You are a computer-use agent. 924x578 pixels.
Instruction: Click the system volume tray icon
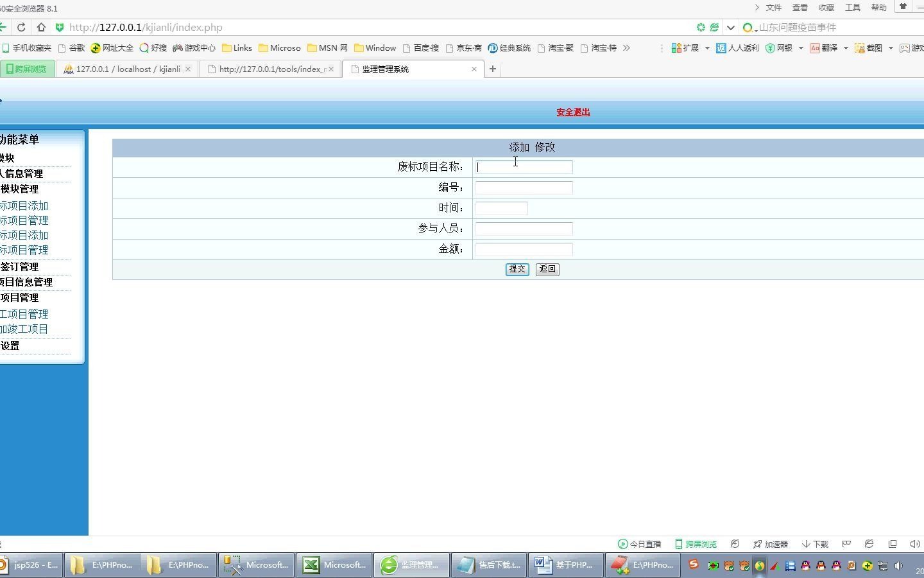[x=899, y=566]
